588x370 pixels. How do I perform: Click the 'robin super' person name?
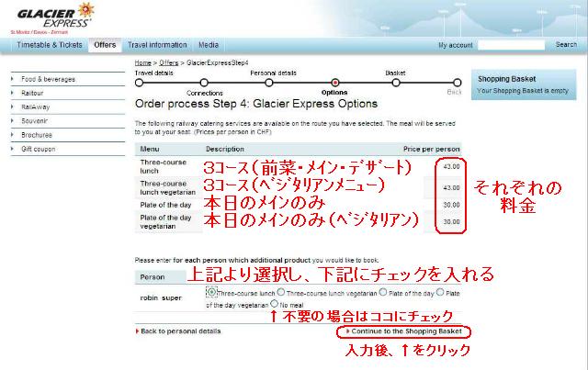click(161, 297)
